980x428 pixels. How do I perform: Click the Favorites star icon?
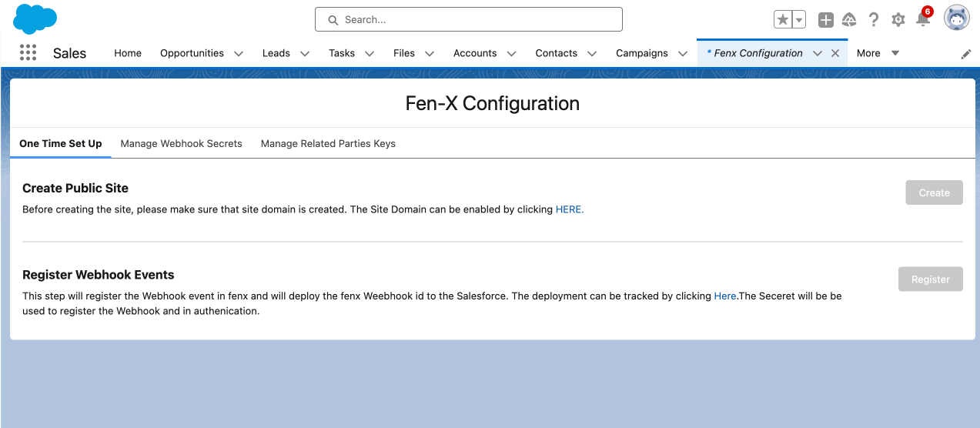coord(783,20)
